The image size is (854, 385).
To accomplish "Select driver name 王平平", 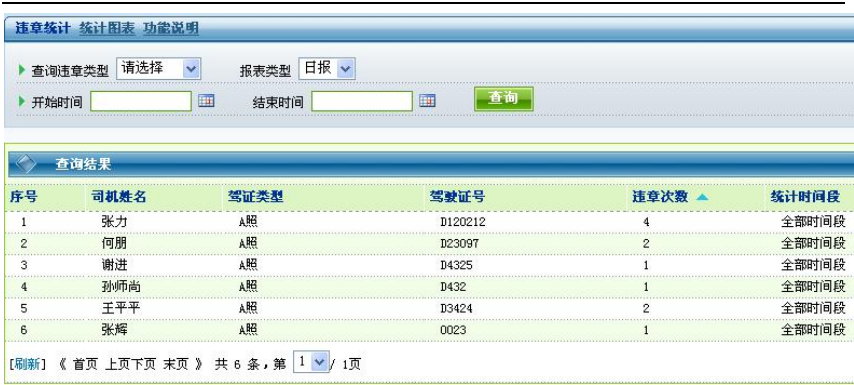I will (121, 308).
